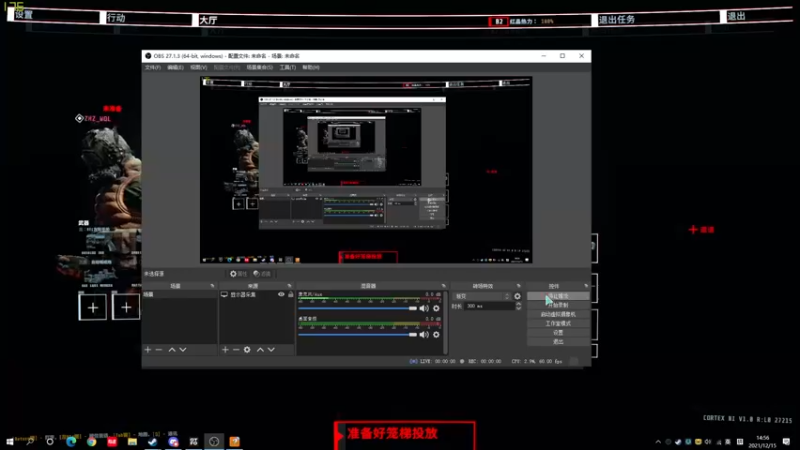Click Start Recording button in Controls
Viewport: 800px width, 450px height.
(x=558, y=305)
